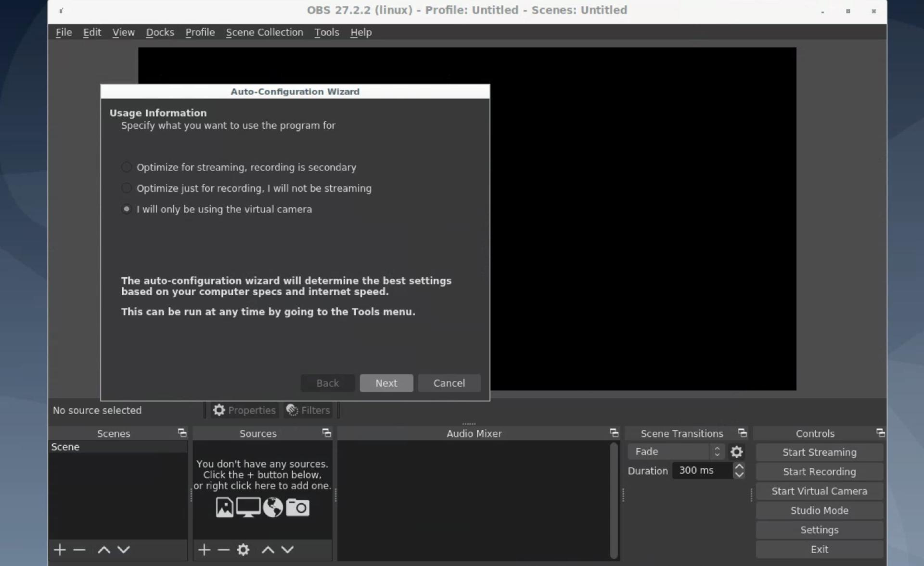924x566 pixels.
Task: Open source properties gear in Sources toolbar
Action: [243, 550]
